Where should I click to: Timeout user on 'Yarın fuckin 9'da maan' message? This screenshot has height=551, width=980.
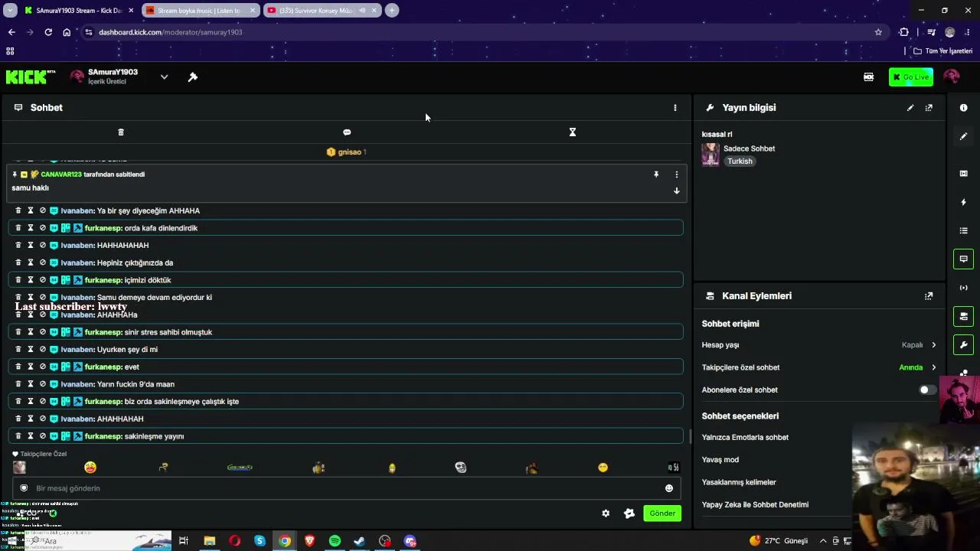tap(31, 384)
